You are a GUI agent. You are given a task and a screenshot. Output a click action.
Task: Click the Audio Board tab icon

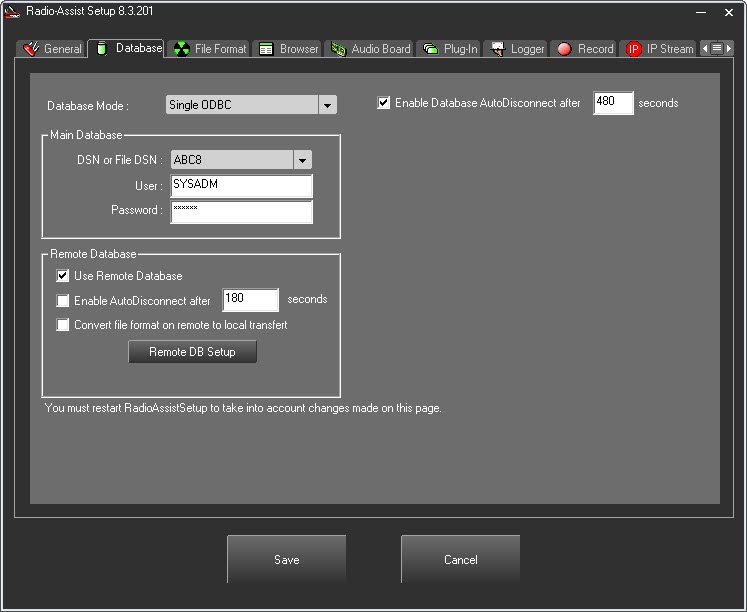coord(338,49)
